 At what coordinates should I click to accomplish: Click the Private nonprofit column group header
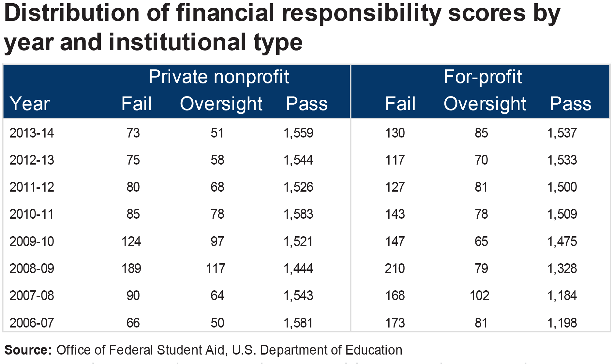tap(219, 77)
